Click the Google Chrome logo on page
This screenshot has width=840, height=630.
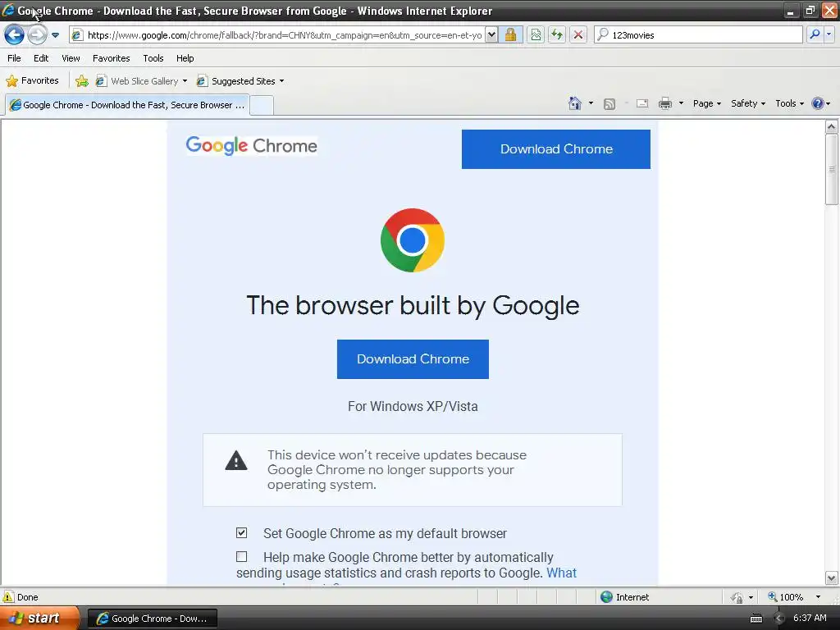pos(251,146)
